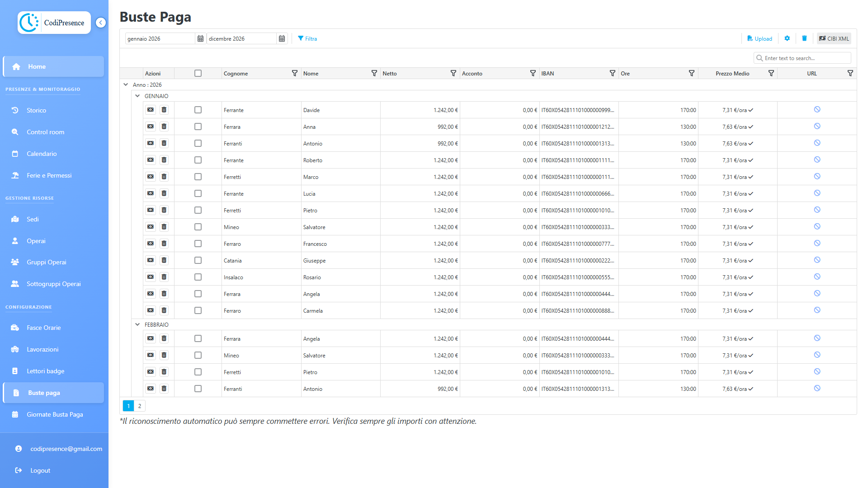Viewport: 868px width, 488px height.
Task: Open Giornate Busta Paga in sidebar
Action: click(54, 414)
